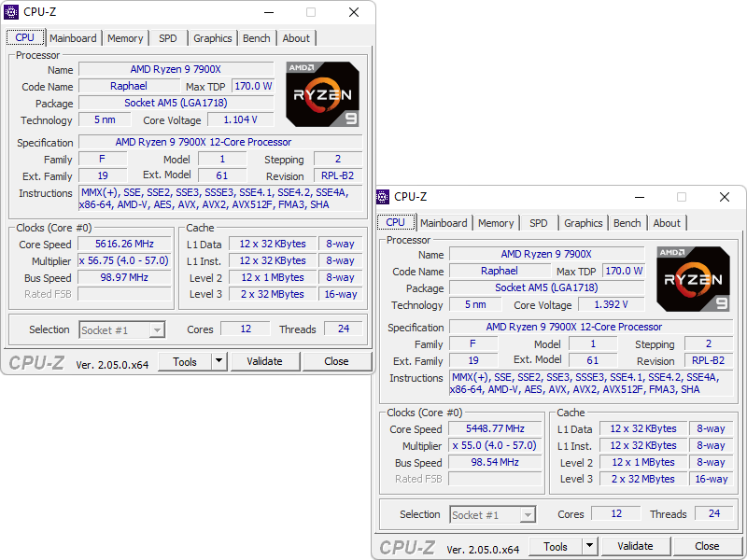Click the Multiplier value x 55.0 (4.0 - 57.0)
Image resolution: width=747 pixels, height=560 pixels.
[x=495, y=445]
